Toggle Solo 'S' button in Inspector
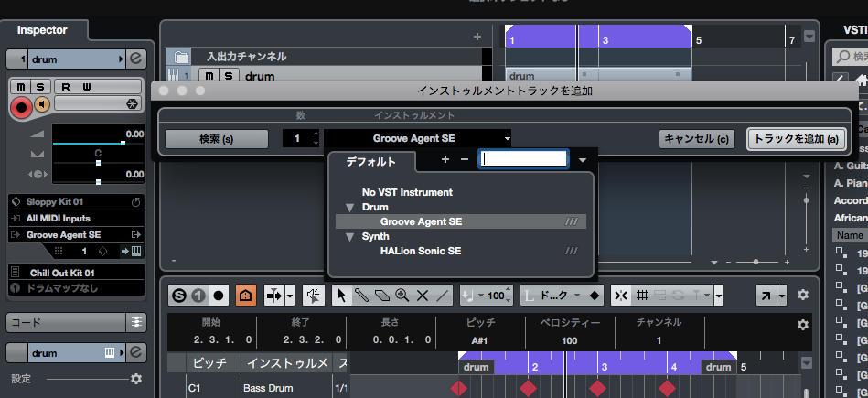The image size is (868, 398). point(40,86)
